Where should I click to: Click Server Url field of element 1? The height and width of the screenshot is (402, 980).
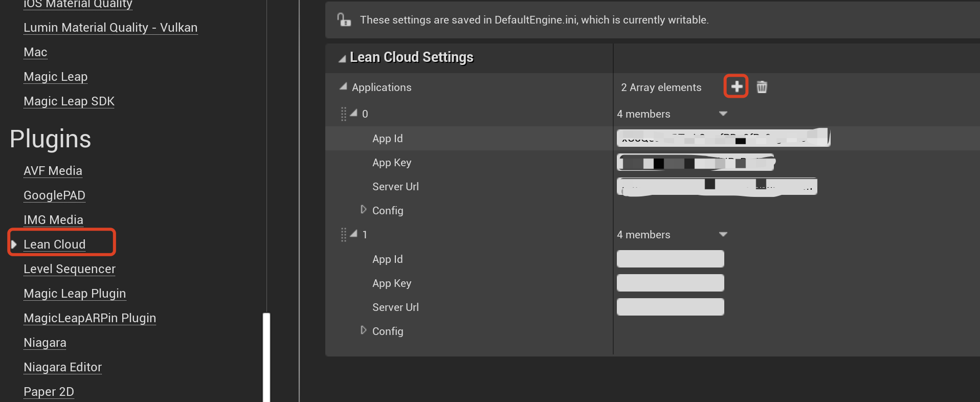[x=670, y=307]
